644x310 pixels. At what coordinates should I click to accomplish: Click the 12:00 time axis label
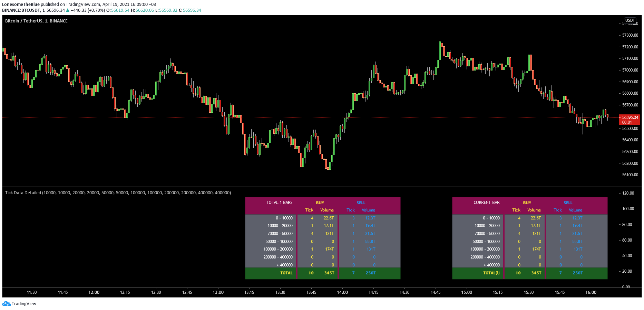[94, 292]
